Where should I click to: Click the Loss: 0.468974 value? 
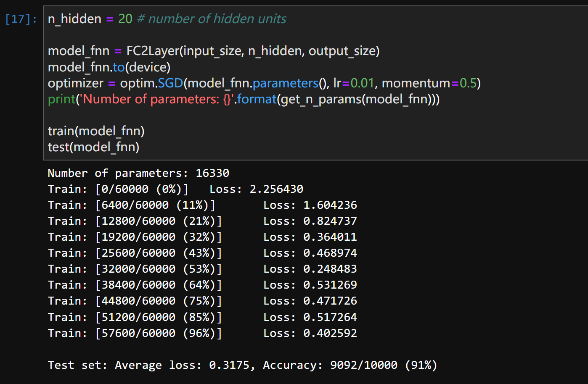point(310,253)
